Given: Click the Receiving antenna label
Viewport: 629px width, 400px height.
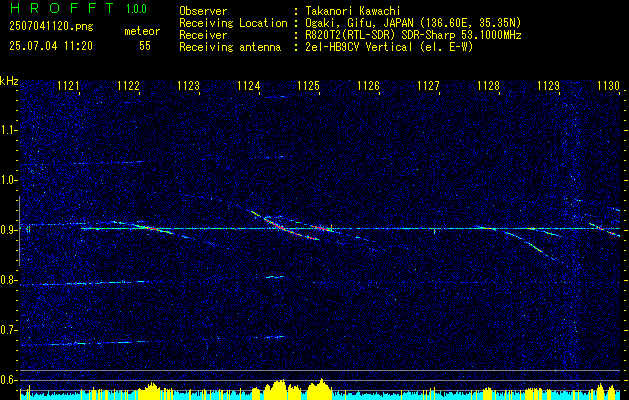Looking at the screenshot, I should click(230, 47).
